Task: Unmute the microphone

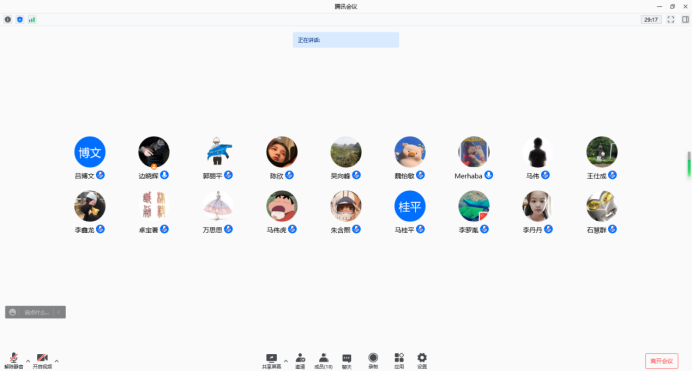Action: pyautogui.click(x=14, y=361)
